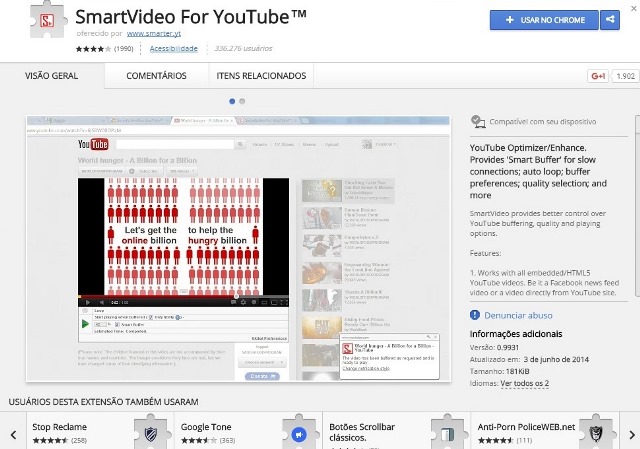This screenshot has height=449, width=640.
Task: Click the 'Usuários desta extensão também usaram' heading
Action: pos(104,402)
